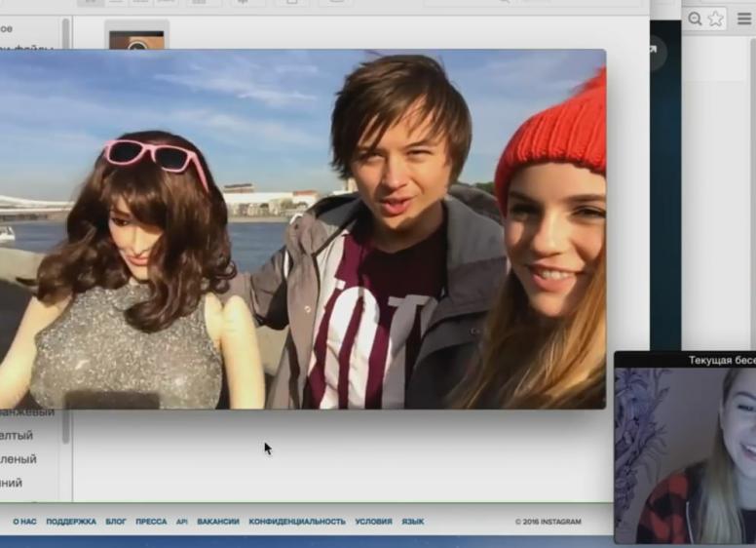The image size is (756, 548).
Task: Open the 'О НАС' footer link
Action: click(24, 522)
